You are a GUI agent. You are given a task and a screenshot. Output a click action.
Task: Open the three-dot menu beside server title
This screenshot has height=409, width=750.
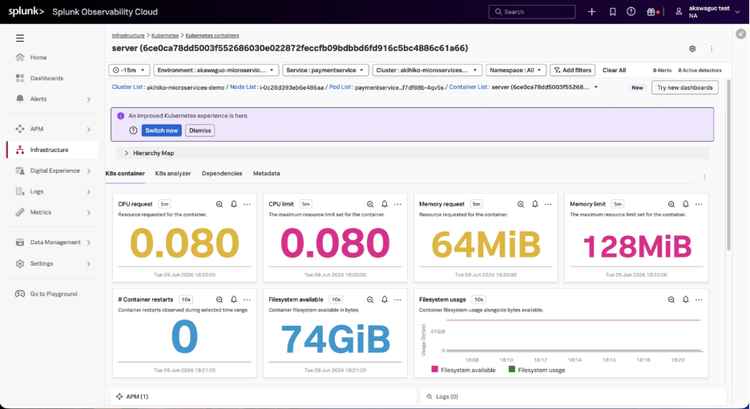click(711, 48)
